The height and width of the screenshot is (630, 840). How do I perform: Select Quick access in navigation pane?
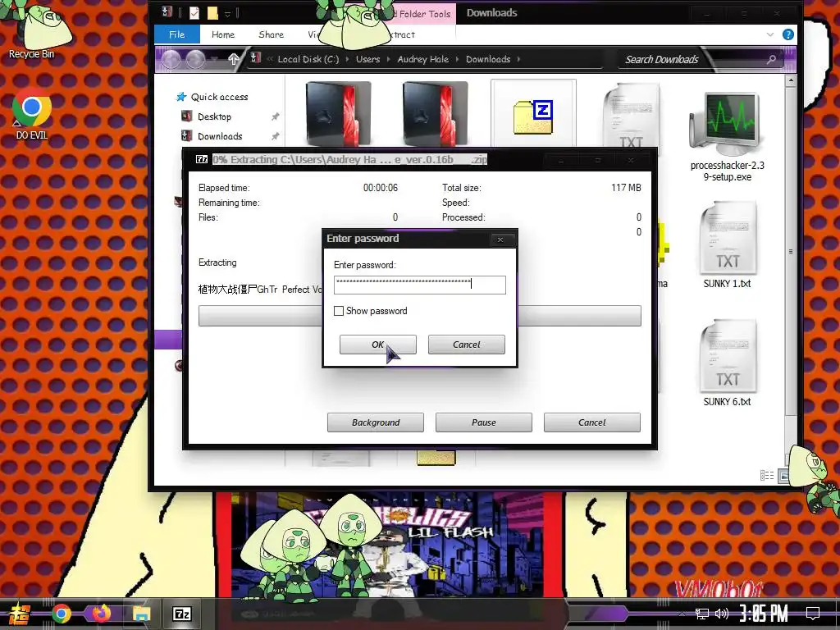220,97
